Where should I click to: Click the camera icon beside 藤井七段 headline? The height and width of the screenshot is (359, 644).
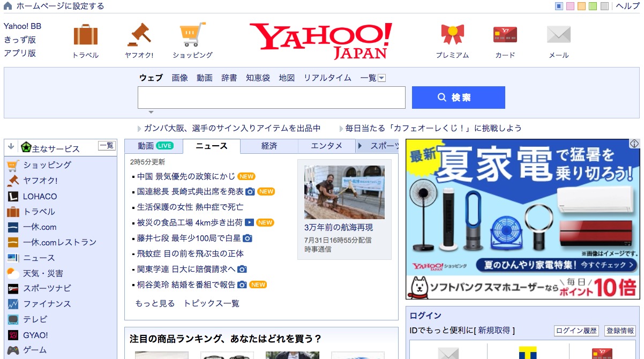click(248, 238)
